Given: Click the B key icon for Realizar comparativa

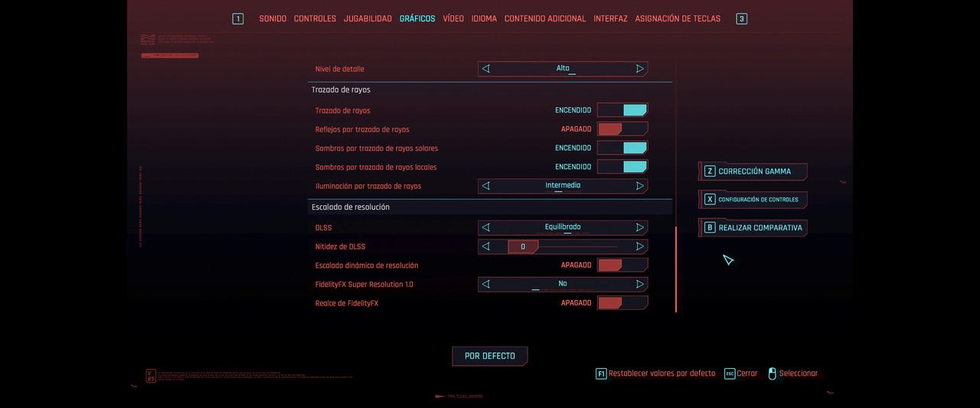Looking at the screenshot, I should coord(710,227).
